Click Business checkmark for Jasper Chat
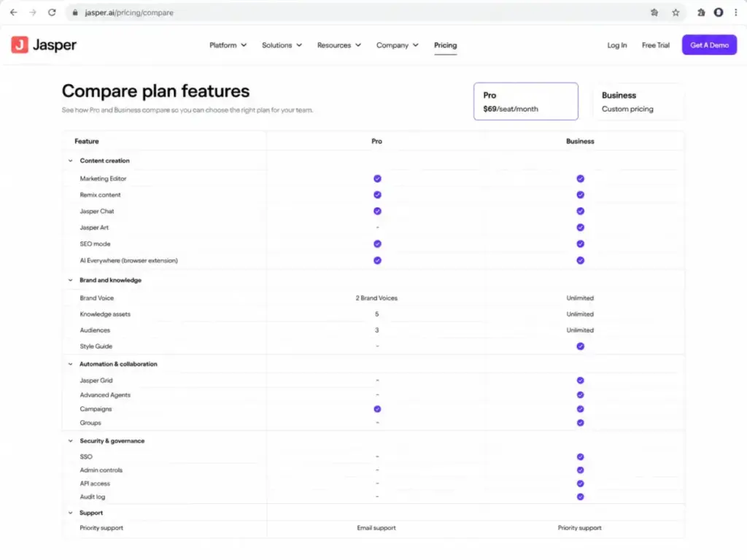The height and width of the screenshot is (560, 747). pos(580,211)
